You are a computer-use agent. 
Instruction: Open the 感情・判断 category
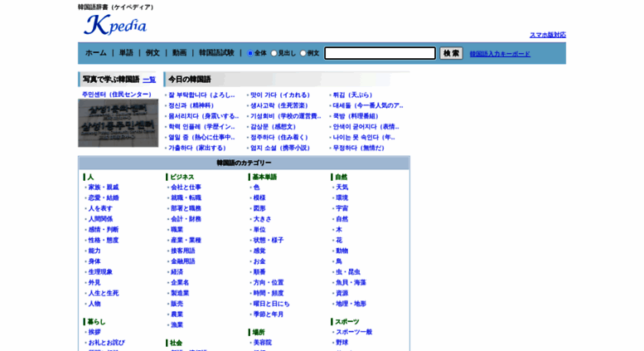pos(104,230)
